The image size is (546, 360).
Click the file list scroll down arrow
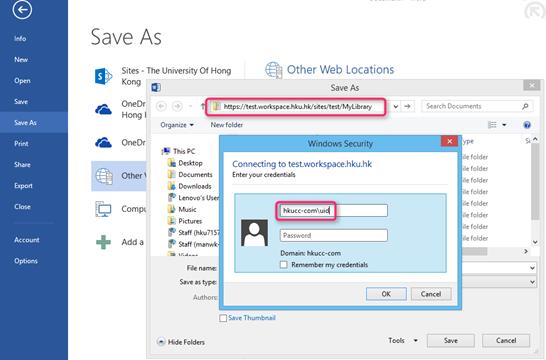tap(535, 242)
